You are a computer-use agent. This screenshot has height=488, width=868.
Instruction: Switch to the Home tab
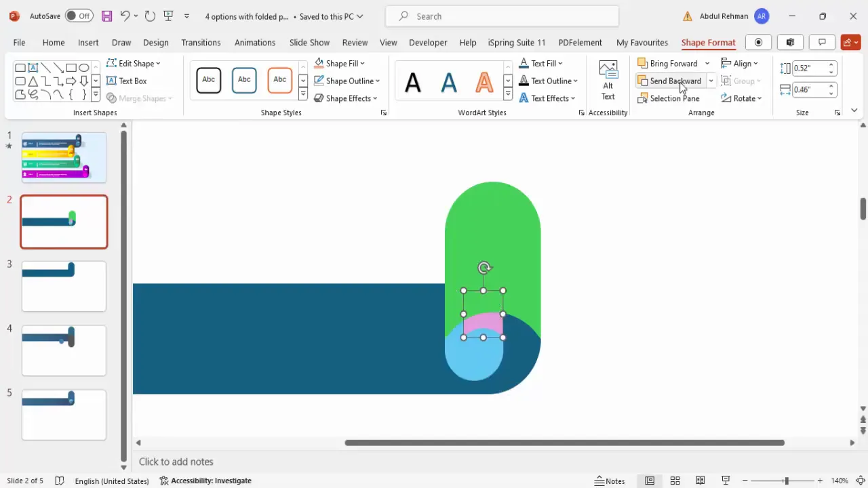(x=54, y=42)
